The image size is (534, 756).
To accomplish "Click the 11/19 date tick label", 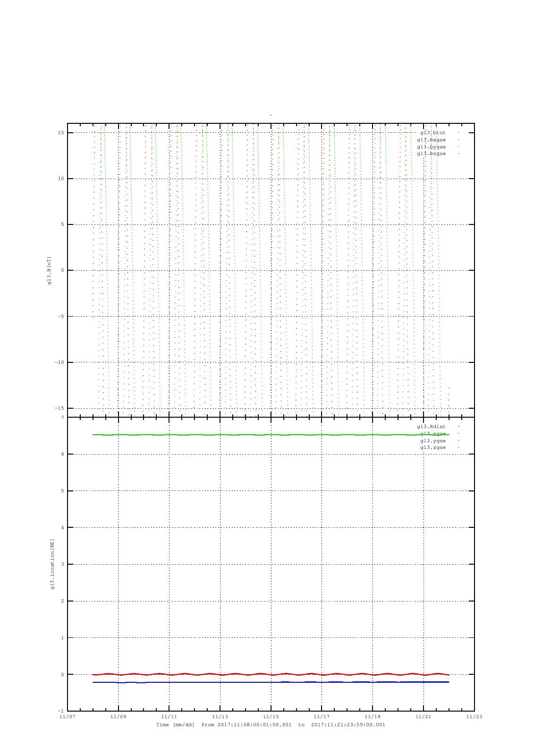I will tap(373, 717).
